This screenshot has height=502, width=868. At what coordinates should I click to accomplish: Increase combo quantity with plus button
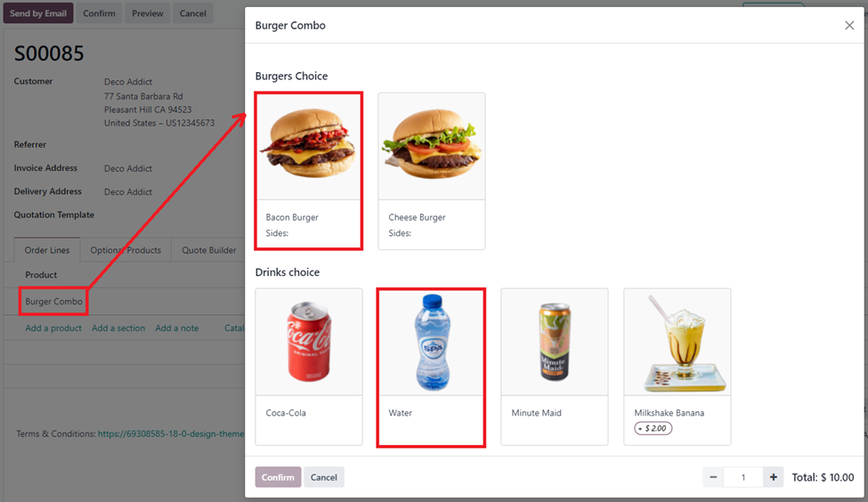773,477
